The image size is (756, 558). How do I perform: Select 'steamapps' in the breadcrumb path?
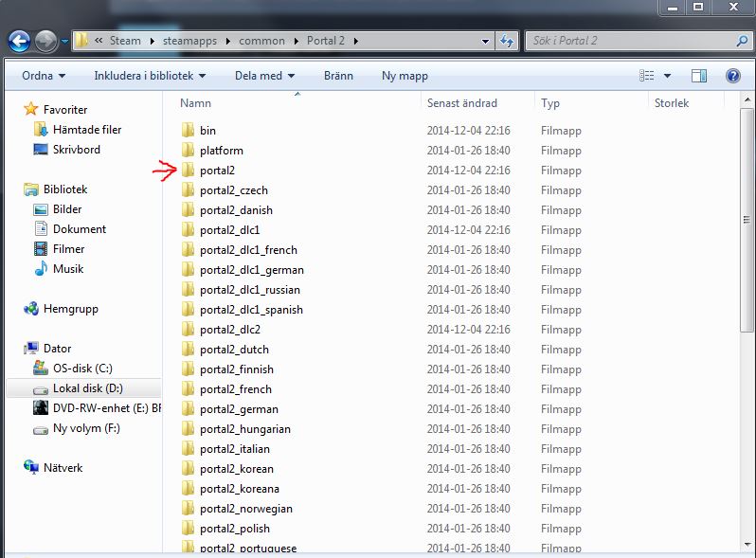coord(189,41)
